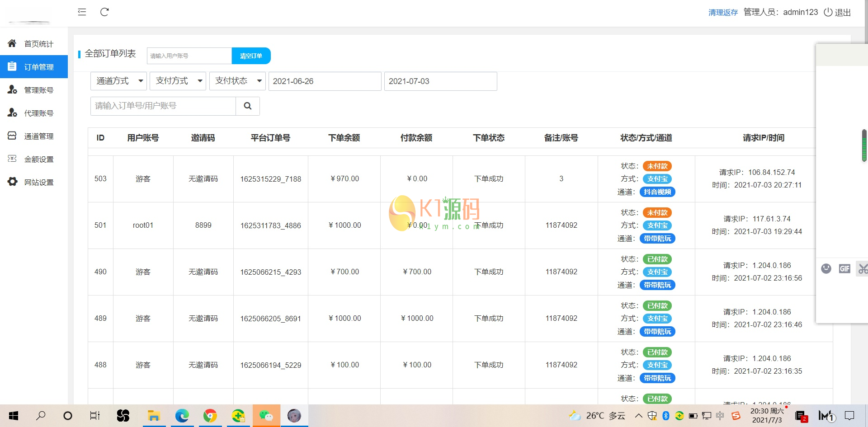Click the order search magnifier icon
Image resolution: width=868 pixels, height=427 pixels.
click(x=248, y=106)
